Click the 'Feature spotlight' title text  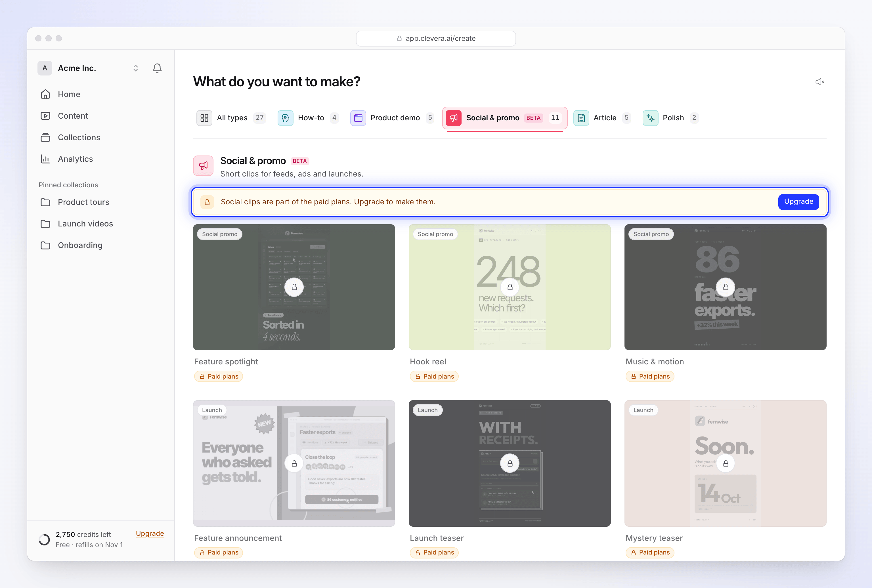[x=226, y=362]
